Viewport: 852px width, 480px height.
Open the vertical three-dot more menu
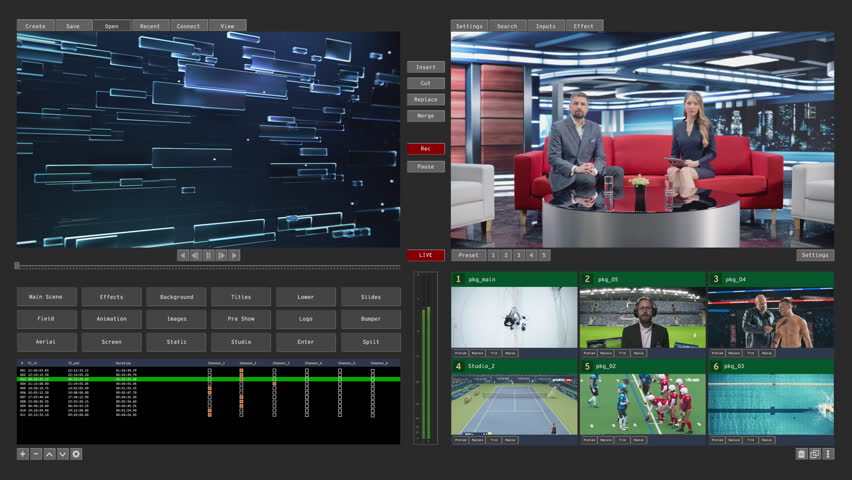click(828, 454)
